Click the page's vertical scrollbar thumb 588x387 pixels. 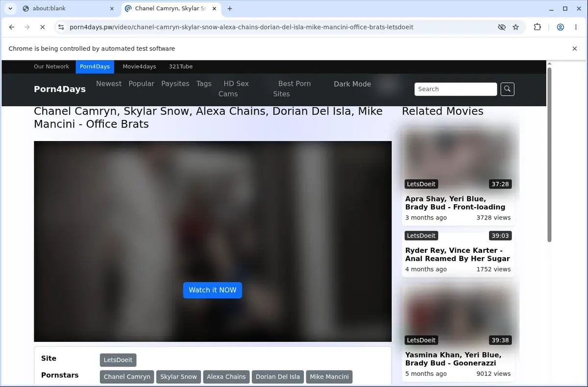click(549, 154)
